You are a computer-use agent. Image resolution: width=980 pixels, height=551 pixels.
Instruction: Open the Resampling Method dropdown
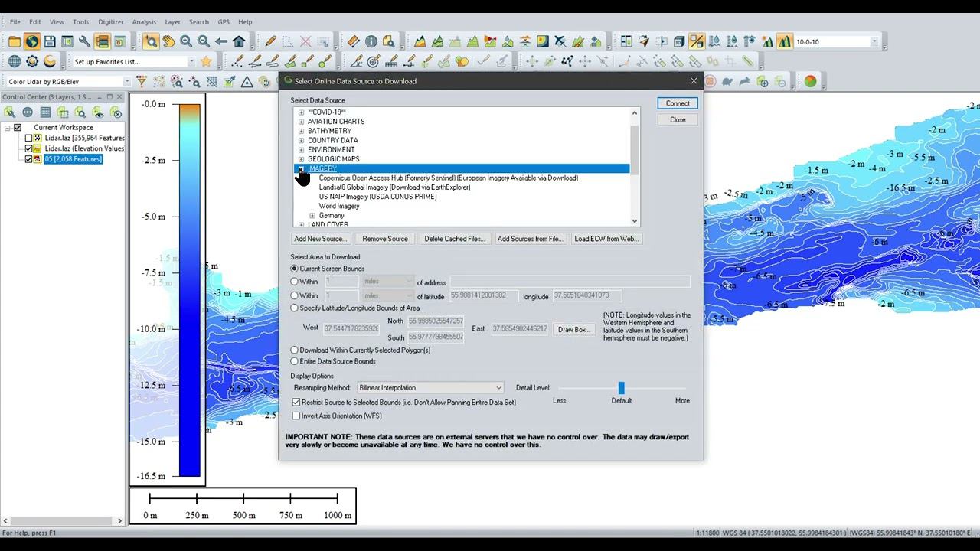(430, 388)
